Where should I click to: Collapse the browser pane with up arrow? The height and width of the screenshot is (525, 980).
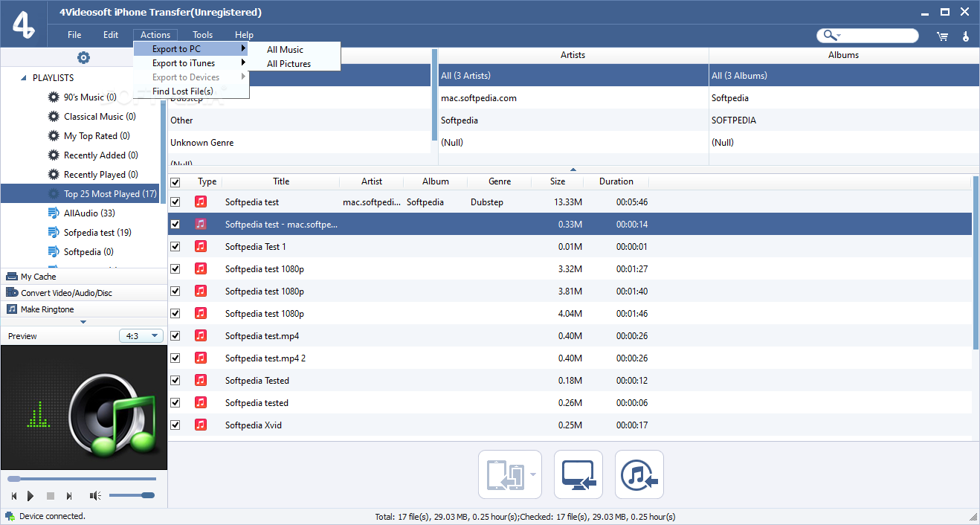click(x=573, y=170)
